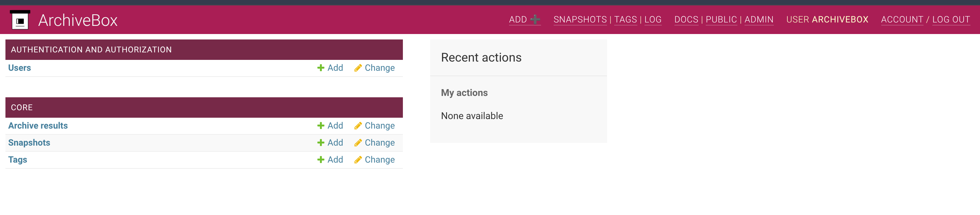Image resolution: width=980 pixels, height=215 pixels.
Task: Click Add next to Snapshots
Action: coord(335,143)
